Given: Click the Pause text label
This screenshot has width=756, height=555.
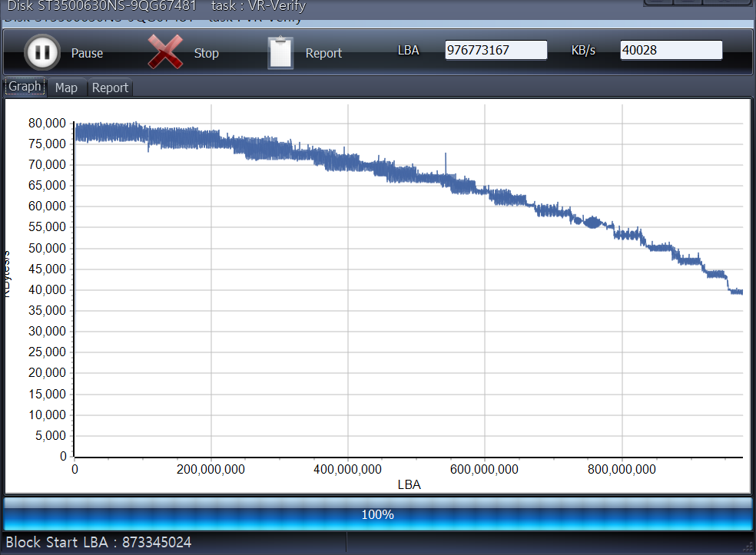Looking at the screenshot, I should click(87, 54).
